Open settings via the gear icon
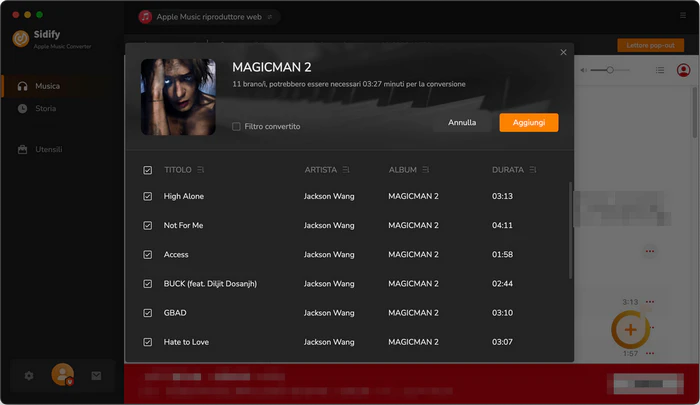 point(29,376)
